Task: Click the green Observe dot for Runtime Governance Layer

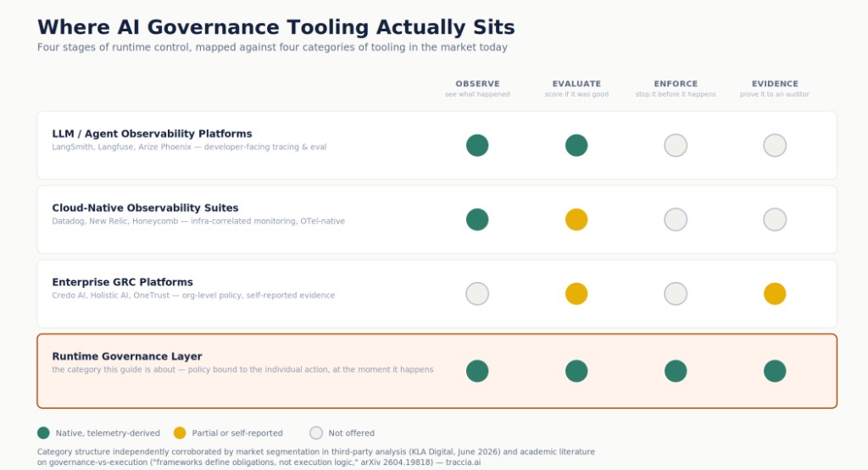Action: click(477, 371)
